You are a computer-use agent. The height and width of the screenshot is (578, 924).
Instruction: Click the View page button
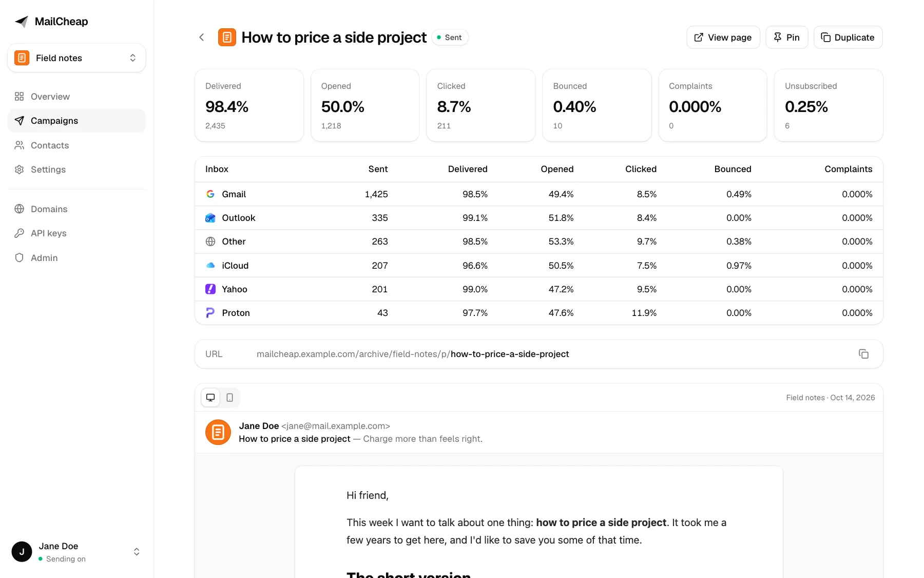723,38
